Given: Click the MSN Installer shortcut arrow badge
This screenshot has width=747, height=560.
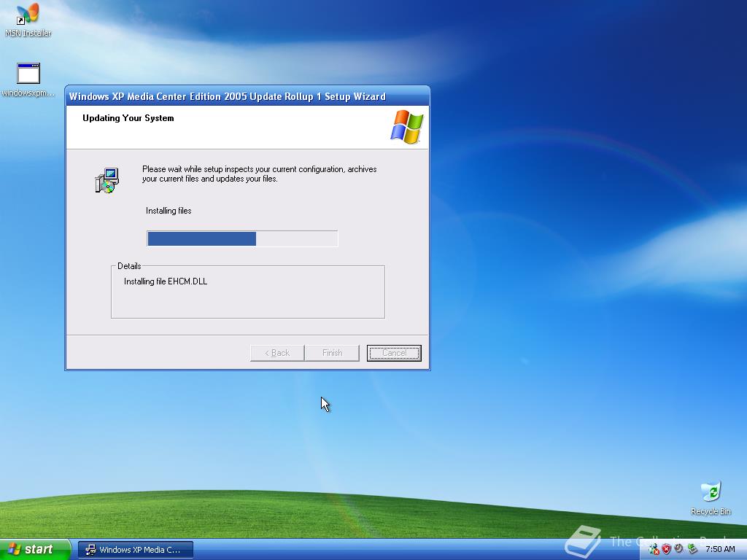Looking at the screenshot, I should (x=20, y=23).
